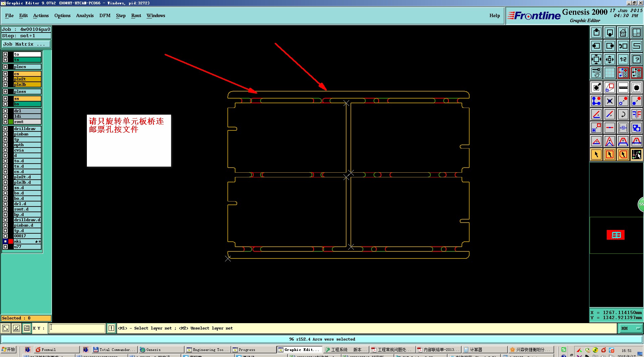Click the previous-view icon with curved arrow

(623, 46)
